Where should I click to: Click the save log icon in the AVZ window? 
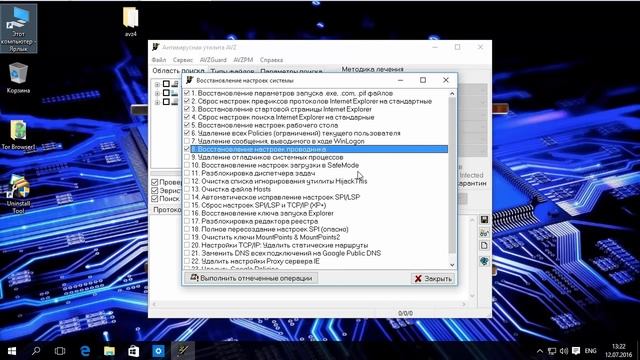484,220
